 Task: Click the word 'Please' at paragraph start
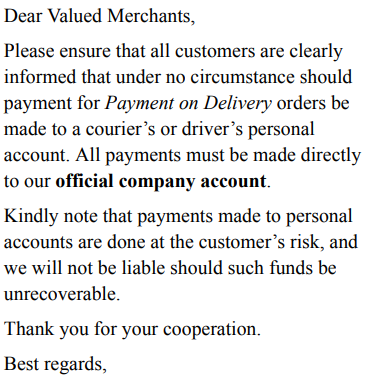pyautogui.click(x=29, y=51)
